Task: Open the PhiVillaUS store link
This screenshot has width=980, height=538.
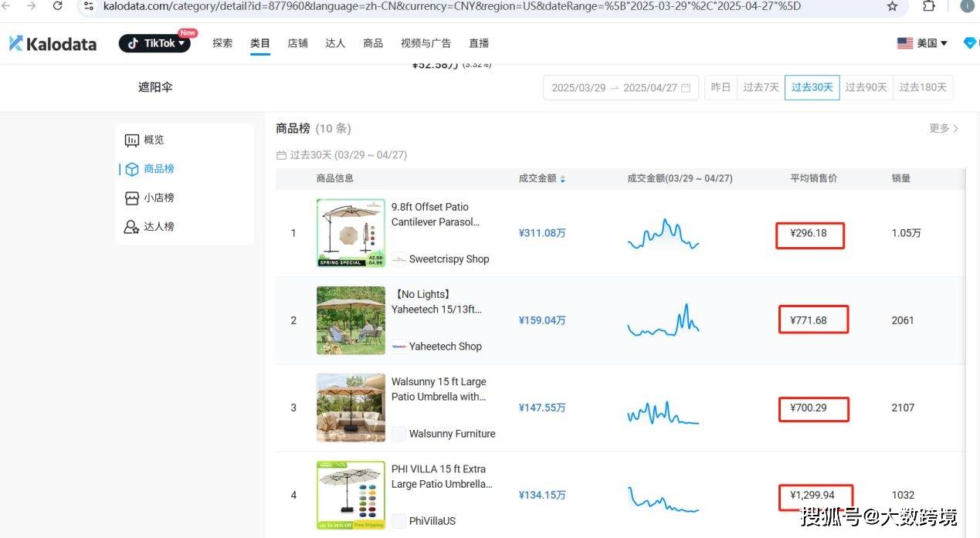Action: [432, 521]
